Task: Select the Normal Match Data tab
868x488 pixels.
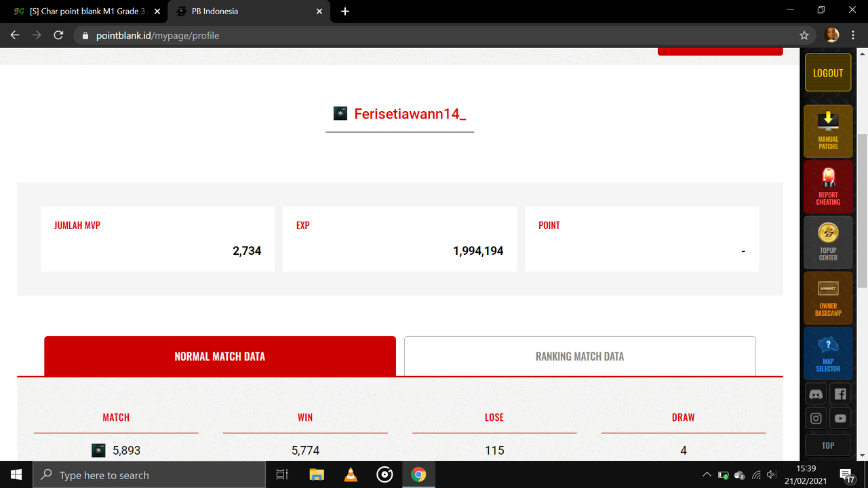Action: (220, 356)
